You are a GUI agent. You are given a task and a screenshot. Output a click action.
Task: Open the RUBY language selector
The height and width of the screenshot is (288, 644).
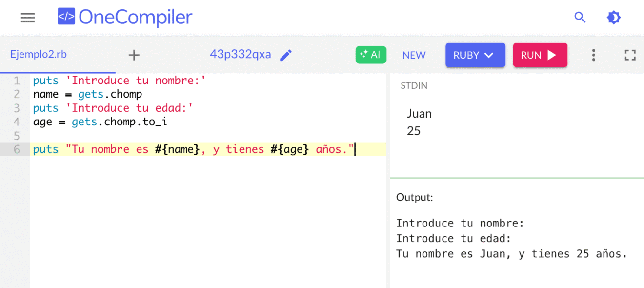point(475,55)
